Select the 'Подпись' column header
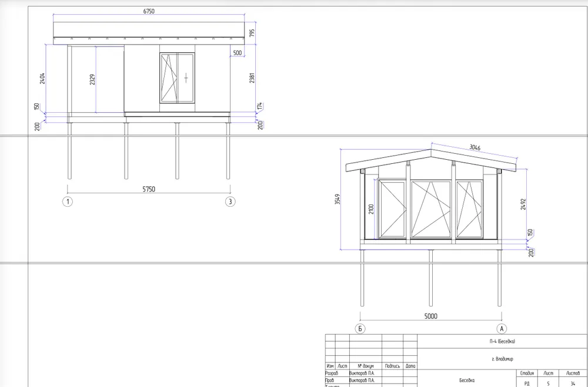This screenshot has width=588, height=387. [x=392, y=366]
